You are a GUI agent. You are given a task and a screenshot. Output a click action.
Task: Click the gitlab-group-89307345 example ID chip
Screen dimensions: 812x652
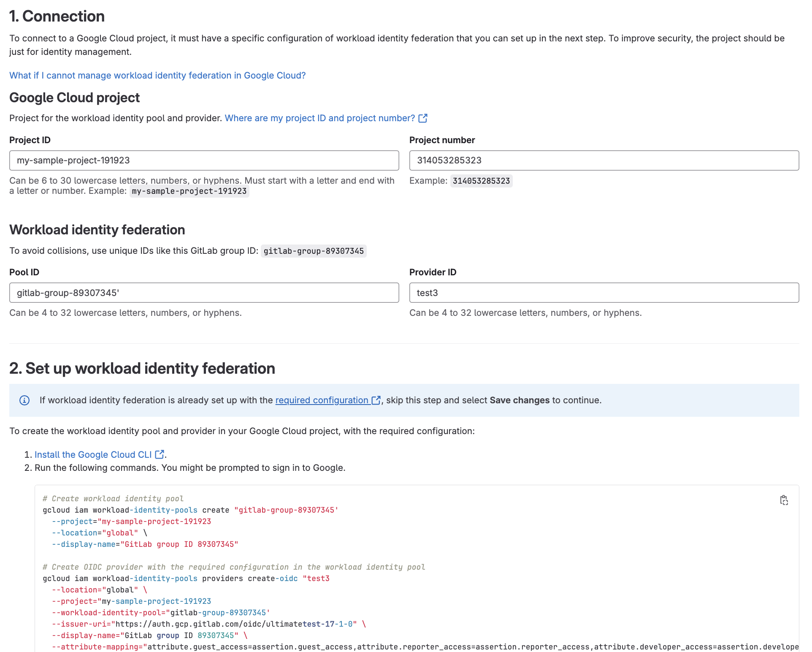tap(313, 251)
